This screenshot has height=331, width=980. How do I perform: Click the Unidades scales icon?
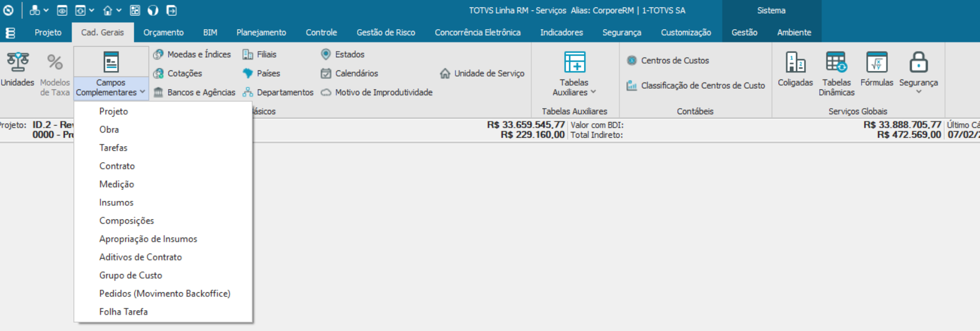click(x=18, y=62)
